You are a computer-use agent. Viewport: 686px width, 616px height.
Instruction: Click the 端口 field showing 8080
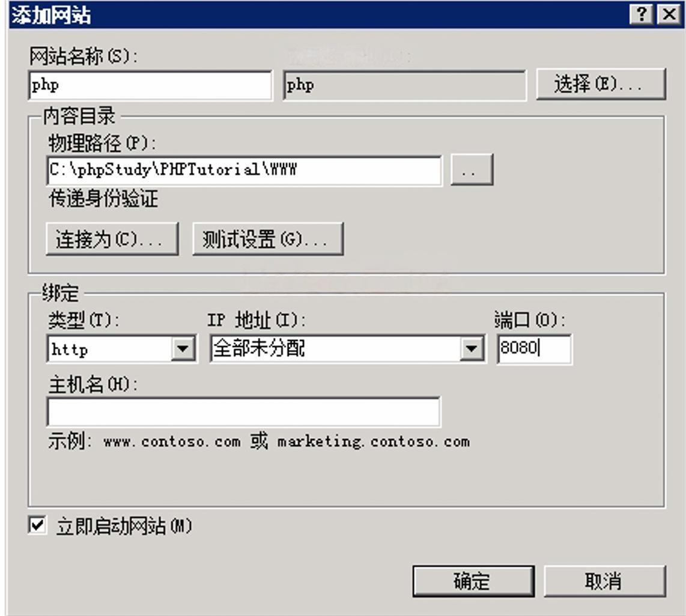(534, 348)
